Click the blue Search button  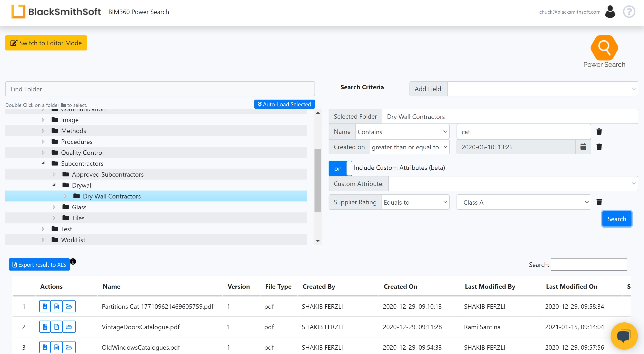[x=617, y=219]
